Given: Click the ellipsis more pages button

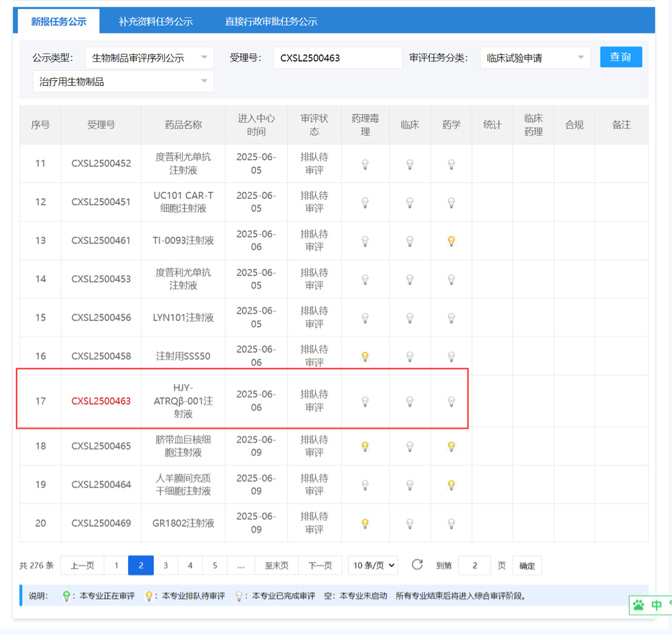Looking at the screenshot, I should [241, 565].
